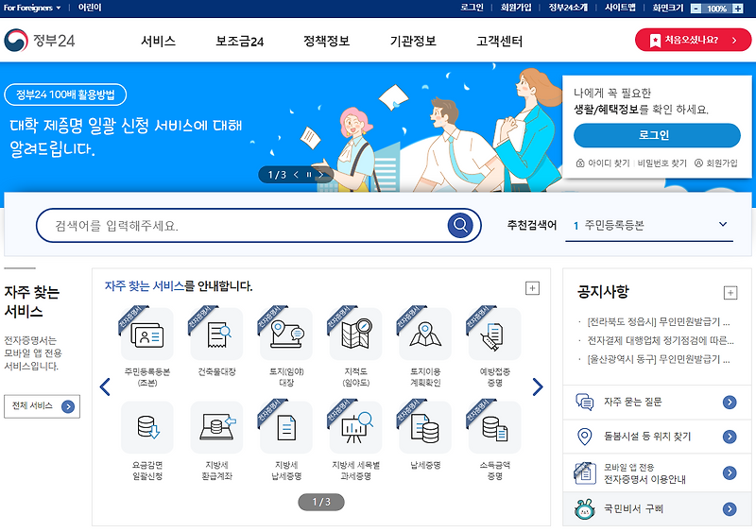
Task: Select recommended keyword 주민등록등본
Action: point(613,225)
